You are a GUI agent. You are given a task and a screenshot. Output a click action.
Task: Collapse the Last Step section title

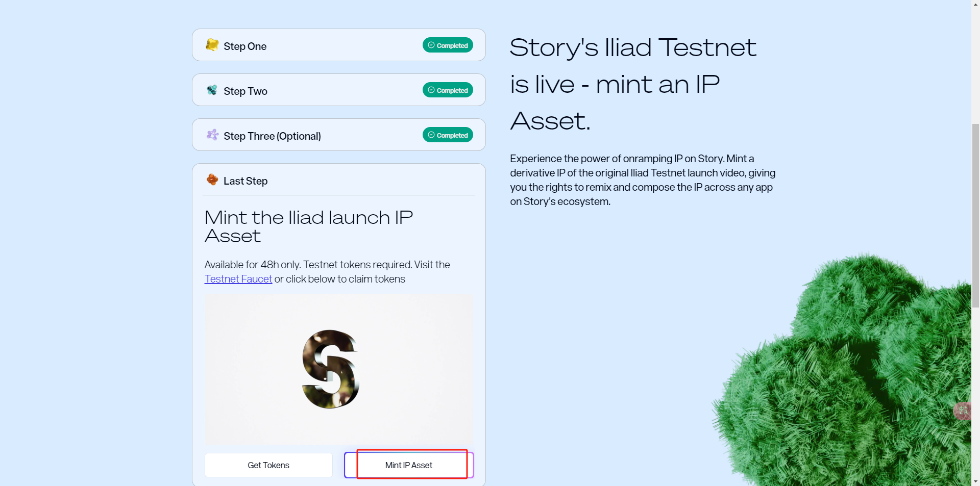pyautogui.click(x=246, y=181)
